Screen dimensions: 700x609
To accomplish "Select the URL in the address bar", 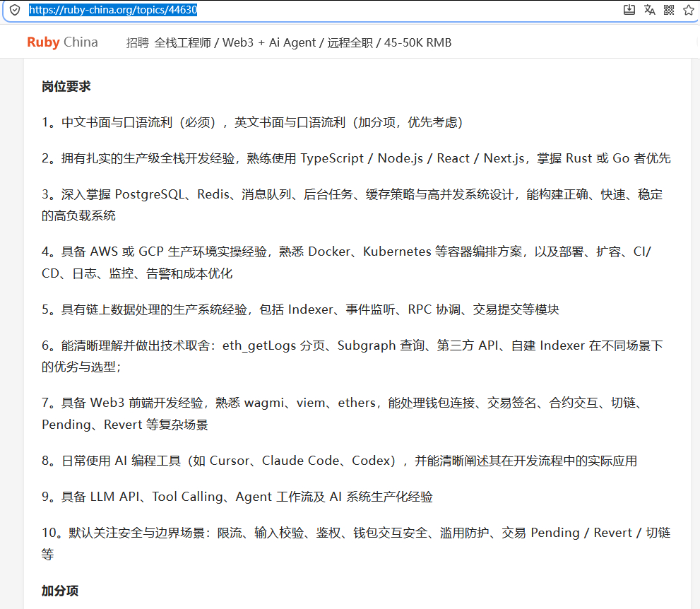I will coord(113,10).
